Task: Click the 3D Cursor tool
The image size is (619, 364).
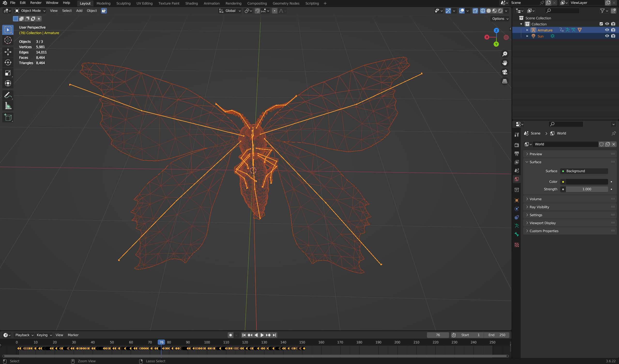Action: (x=8, y=40)
